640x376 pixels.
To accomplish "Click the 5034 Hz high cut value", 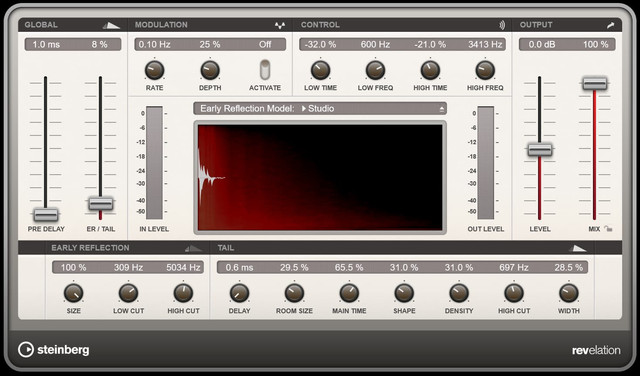I will (x=183, y=268).
